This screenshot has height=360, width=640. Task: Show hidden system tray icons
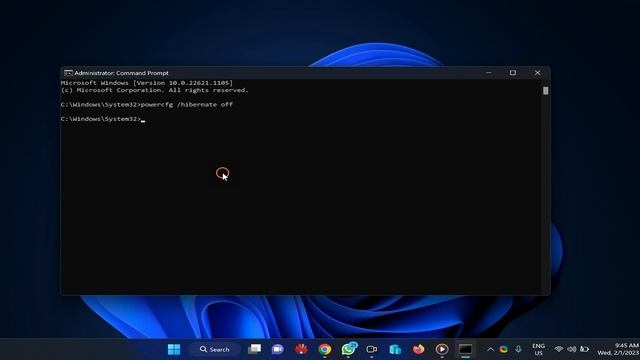(x=490, y=349)
